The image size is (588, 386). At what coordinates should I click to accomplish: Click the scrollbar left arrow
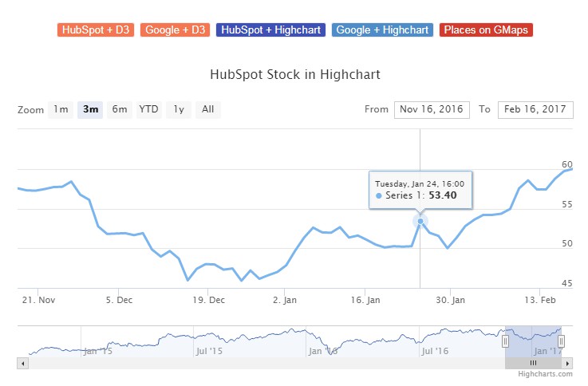pos(23,362)
